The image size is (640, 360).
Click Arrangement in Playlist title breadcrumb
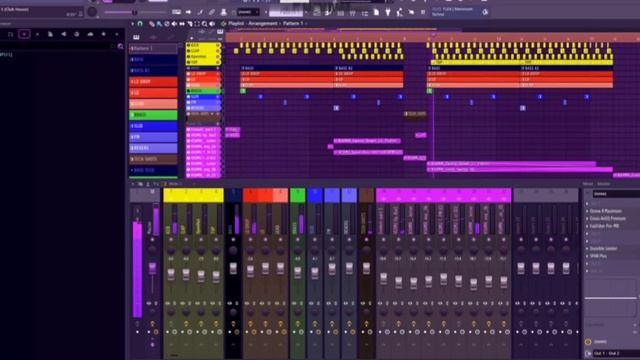click(x=263, y=24)
